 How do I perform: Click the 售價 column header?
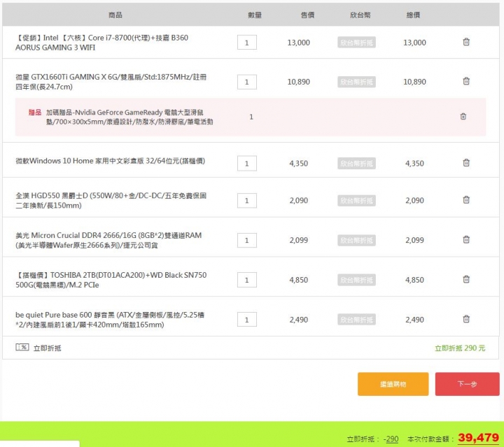pos(307,15)
